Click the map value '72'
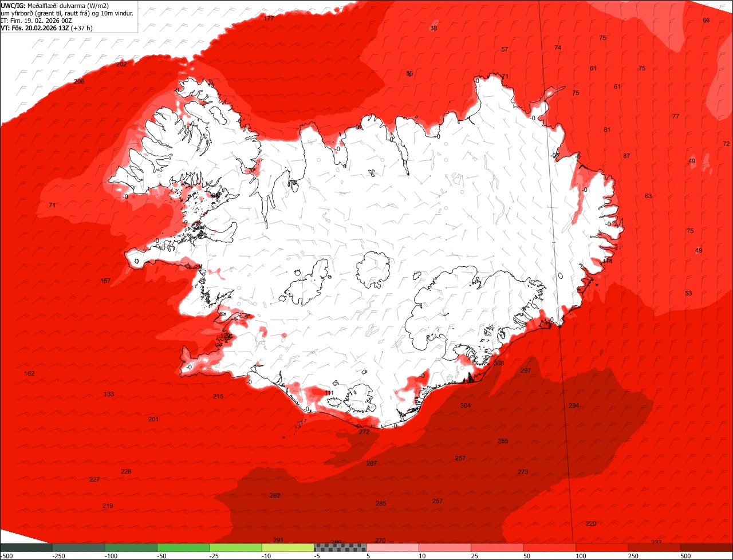The width and height of the screenshot is (733, 560). pyautogui.click(x=726, y=144)
